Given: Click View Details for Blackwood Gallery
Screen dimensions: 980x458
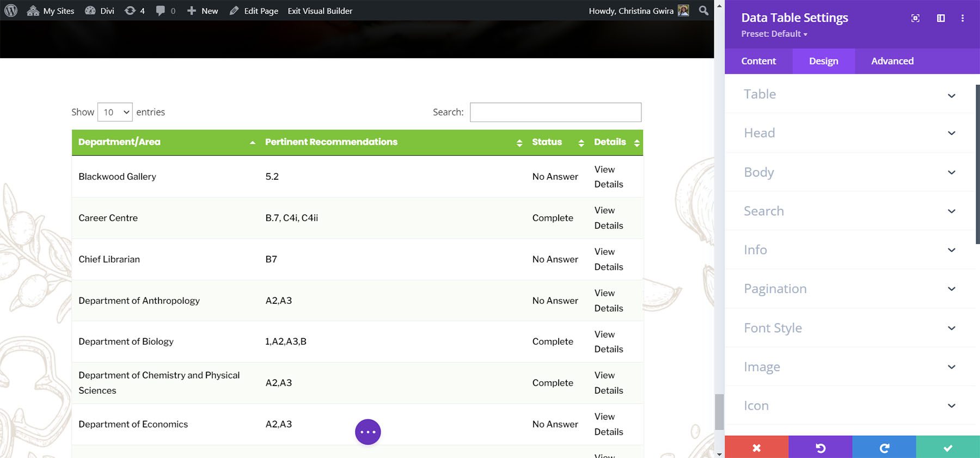Looking at the screenshot, I should tap(609, 177).
